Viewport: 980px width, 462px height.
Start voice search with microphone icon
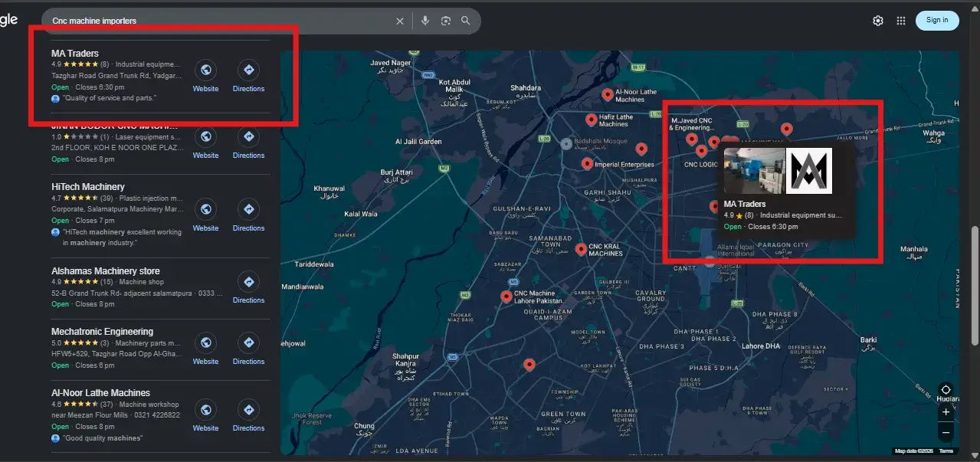425,21
